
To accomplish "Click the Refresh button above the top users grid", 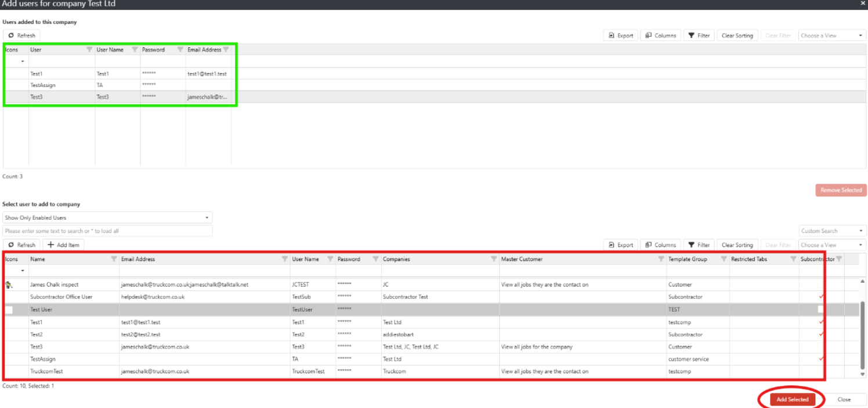I will (x=21, y=35).
